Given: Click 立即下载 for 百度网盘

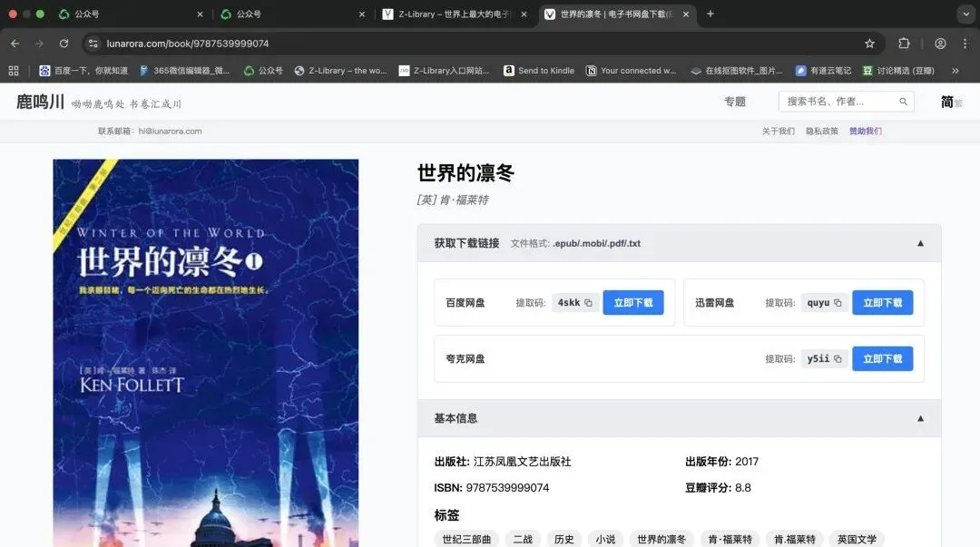Looking at the screenshot, I should tap(633, 303).
